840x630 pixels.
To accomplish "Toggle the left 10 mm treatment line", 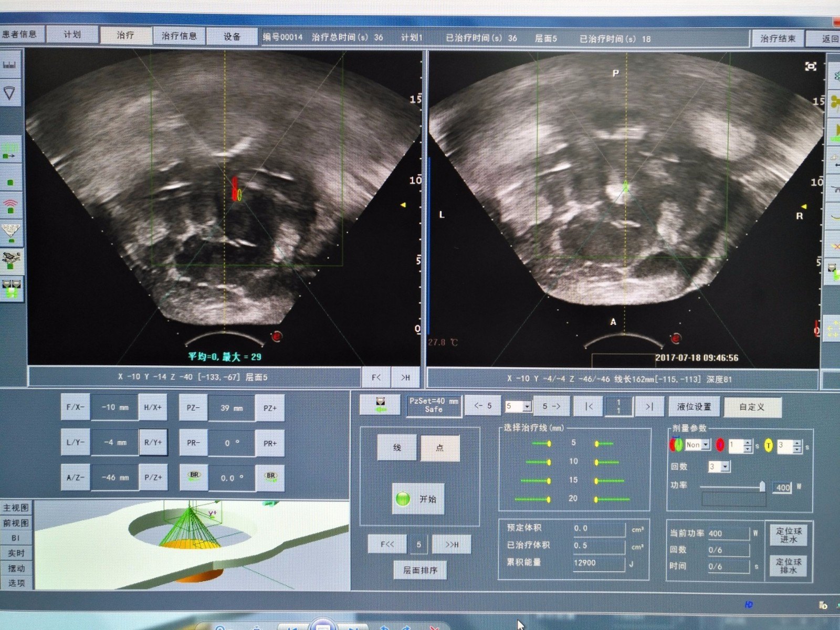I will pos(538,462).
